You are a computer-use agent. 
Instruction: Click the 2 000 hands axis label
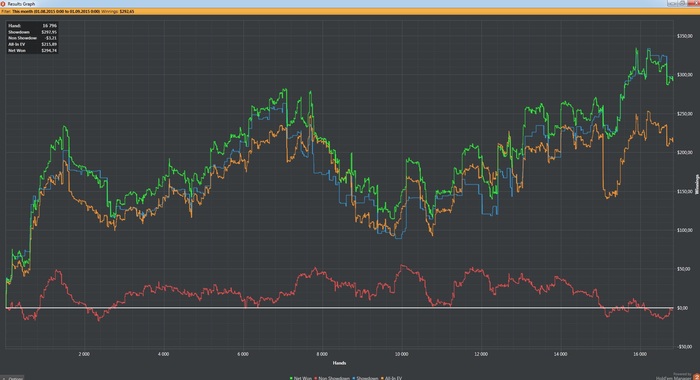coord(84,354)
